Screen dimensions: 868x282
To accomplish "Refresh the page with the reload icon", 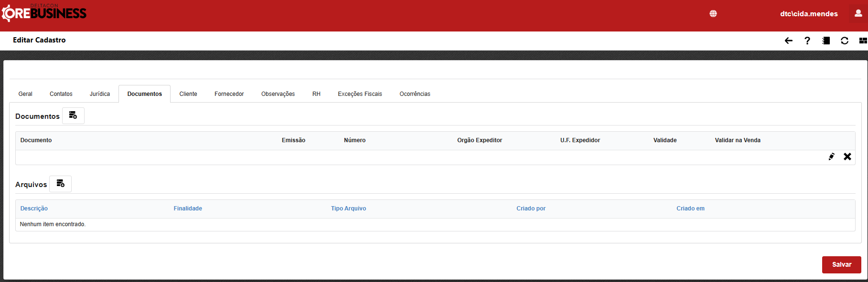I will click(x=844, y=41).
